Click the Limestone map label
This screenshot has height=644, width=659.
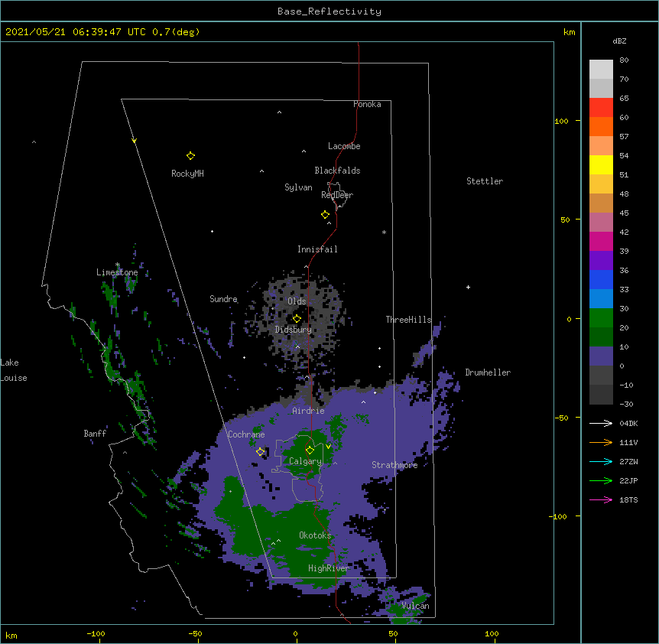[x=117, y=272]
